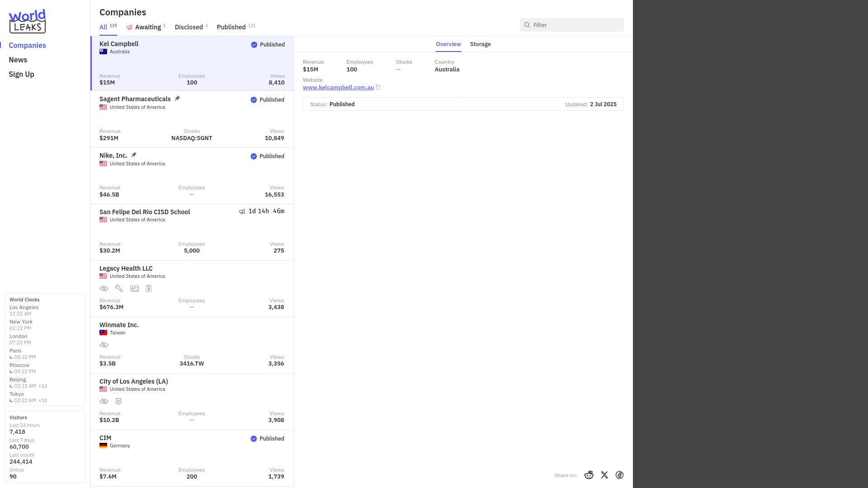Click hidden-eye icon under Winmate Inc.
The image size is (868, 488).
tap(104, 345)
